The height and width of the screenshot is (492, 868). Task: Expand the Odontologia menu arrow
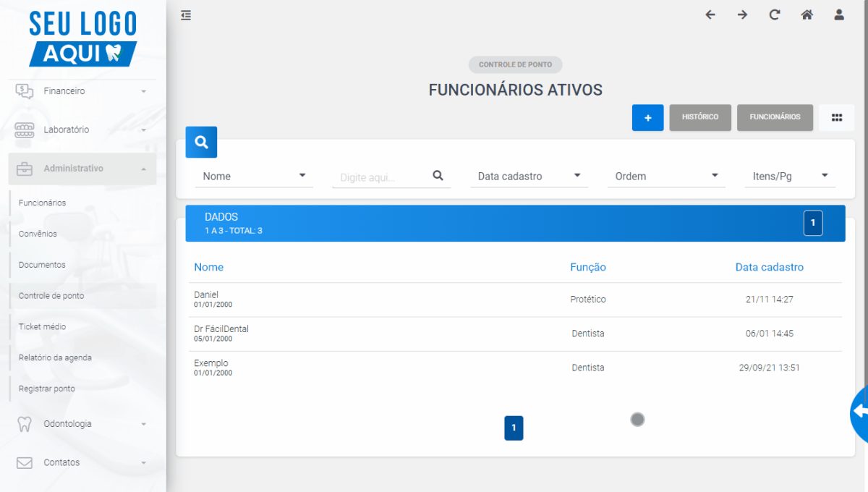pos(143,424)
